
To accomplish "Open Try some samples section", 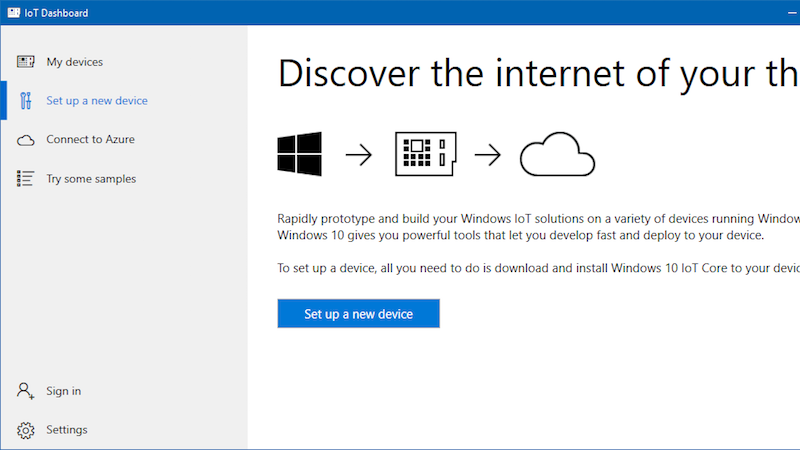I will [91, 179].
